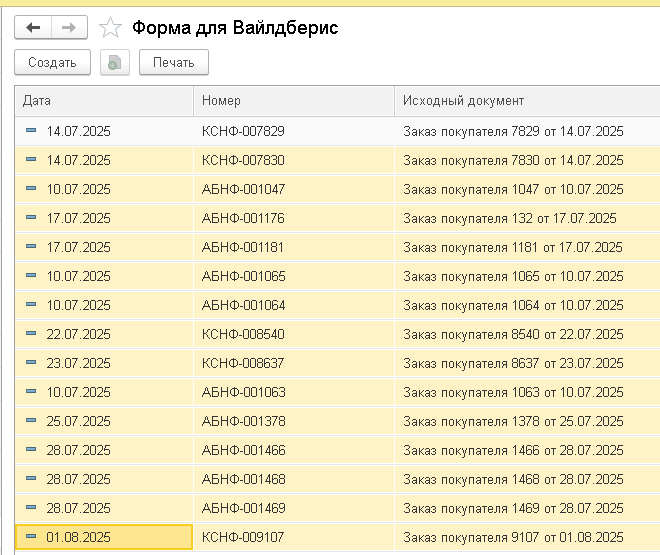Select the row numbered КСНФ-007830

click(243, 160)
